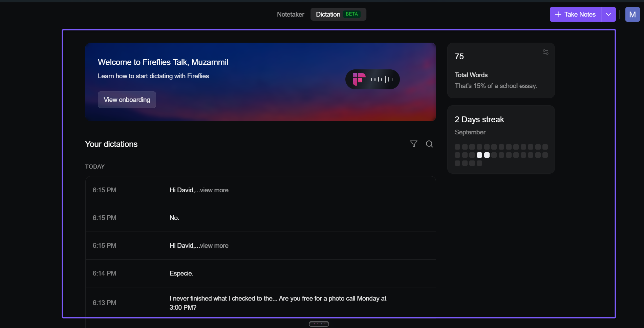This screenshot has width=644, height=328.
Task: Click the View onboarding button
Action: [x=127, y=100]
